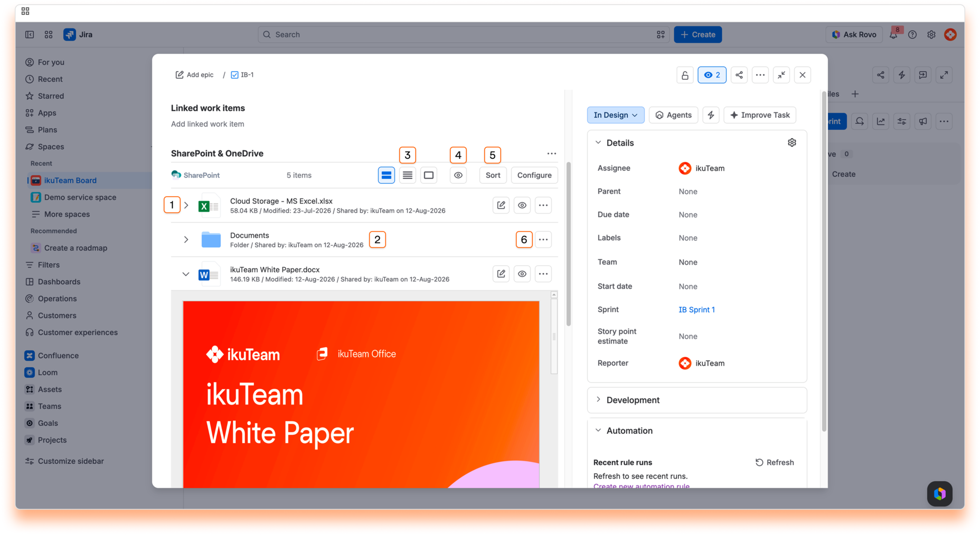Click Add epic breadcrumb
Viewport: 980px width, 535px height.
pyautogui.click(x=194, y=75)
